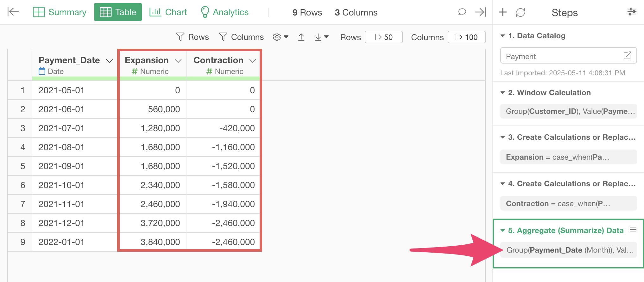The height and width of the screenshot is (282, 644).
Task: Switch to the Summary tab
Action: click(60, 12)
